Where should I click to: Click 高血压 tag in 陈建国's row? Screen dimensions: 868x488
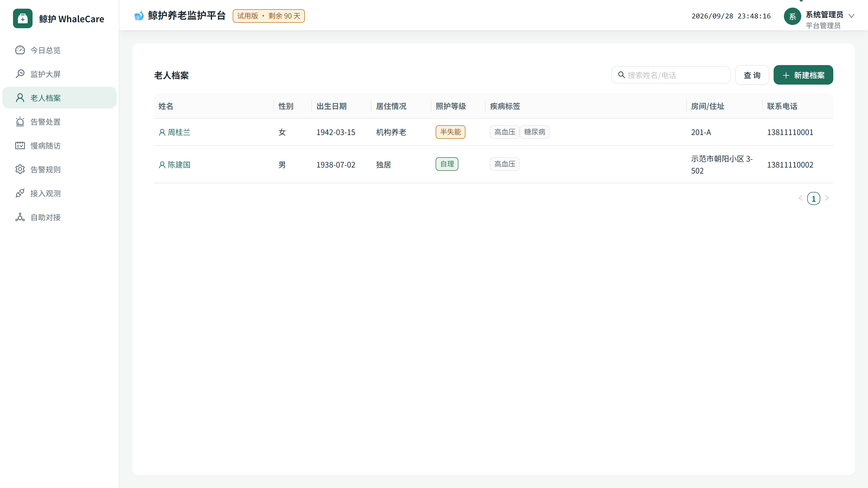(x=505, y=164)
